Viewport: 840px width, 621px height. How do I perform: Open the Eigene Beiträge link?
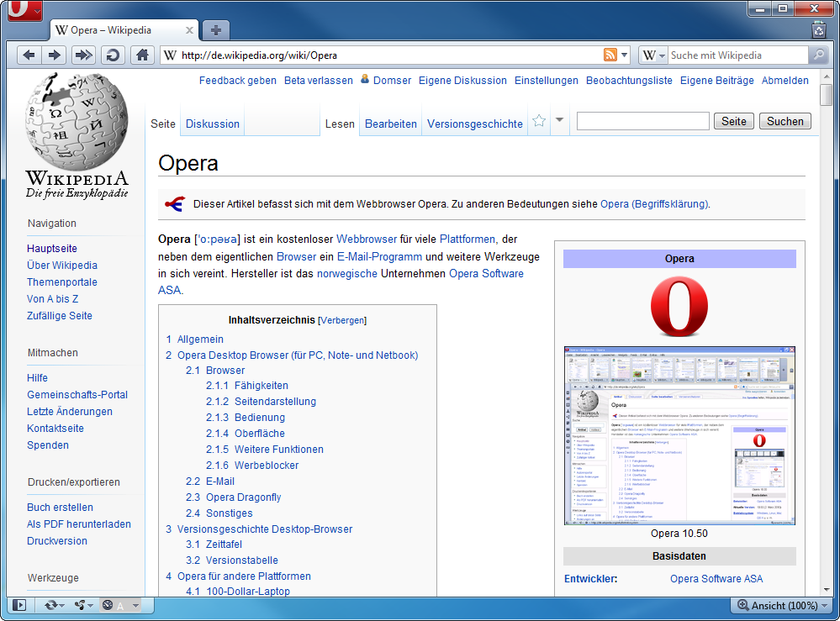pyautogui.click(x=716, y=81)
